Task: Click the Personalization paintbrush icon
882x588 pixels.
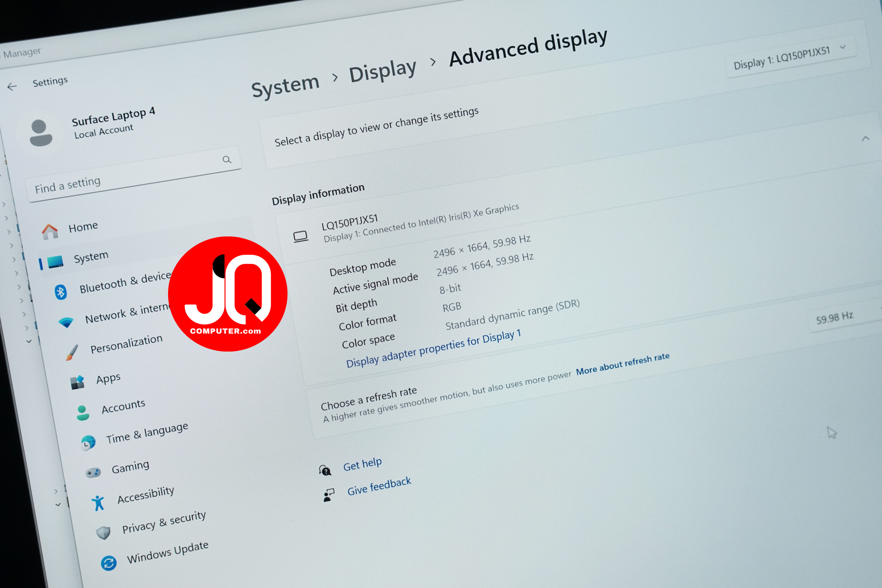Action: coord(72,352)
